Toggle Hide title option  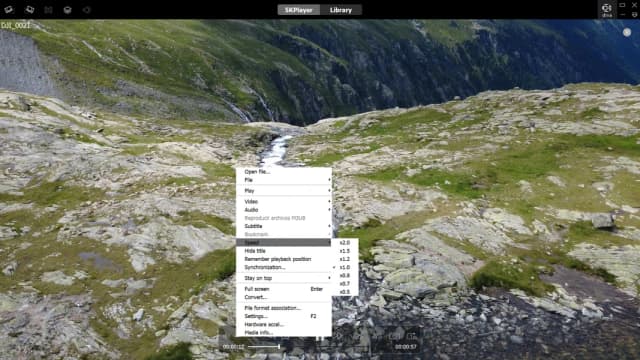tap(284, 251)
